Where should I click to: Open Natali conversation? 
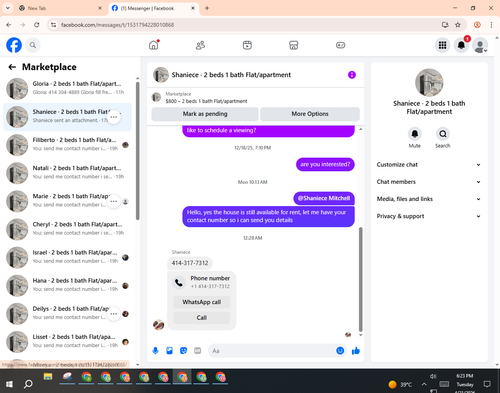[x=68, y=173]
